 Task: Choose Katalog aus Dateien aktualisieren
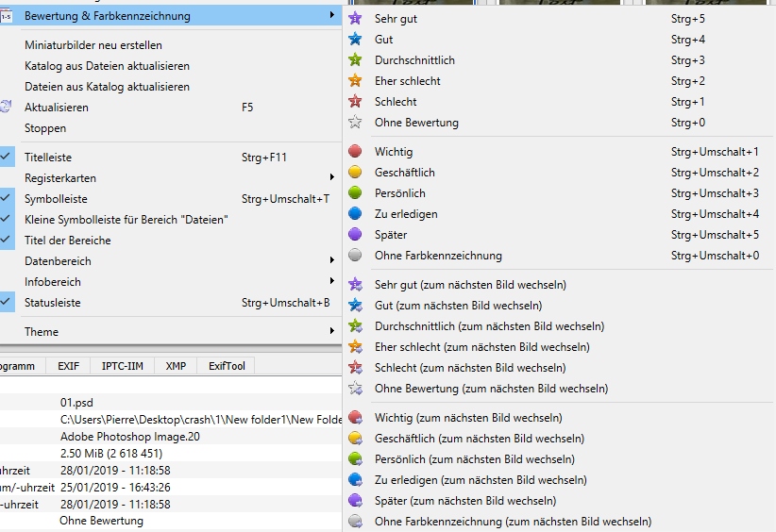point(107,66)
